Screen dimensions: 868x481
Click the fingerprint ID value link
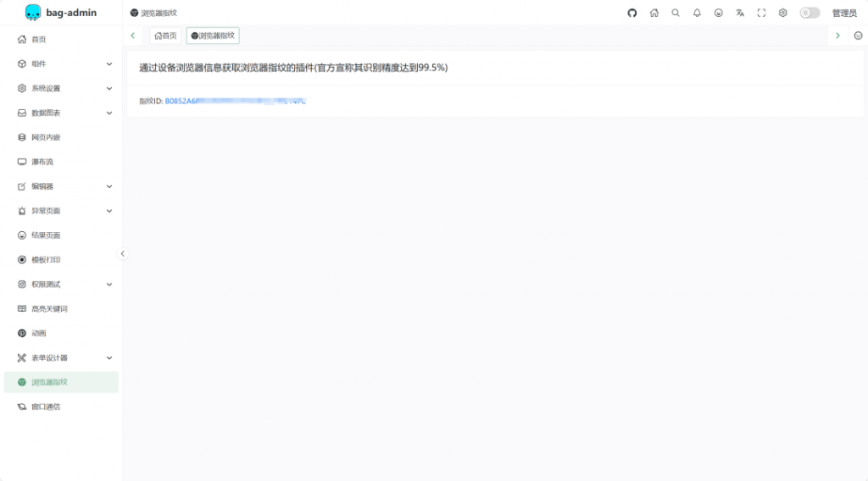(x=236, y=101)
